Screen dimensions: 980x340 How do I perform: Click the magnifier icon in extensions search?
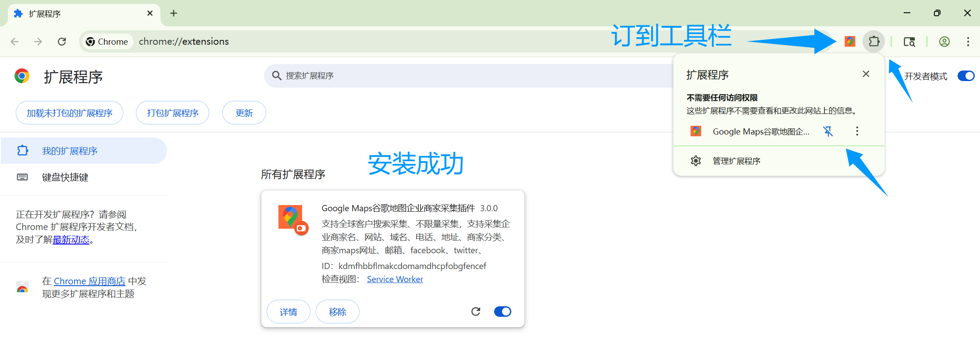click(276, 76)
